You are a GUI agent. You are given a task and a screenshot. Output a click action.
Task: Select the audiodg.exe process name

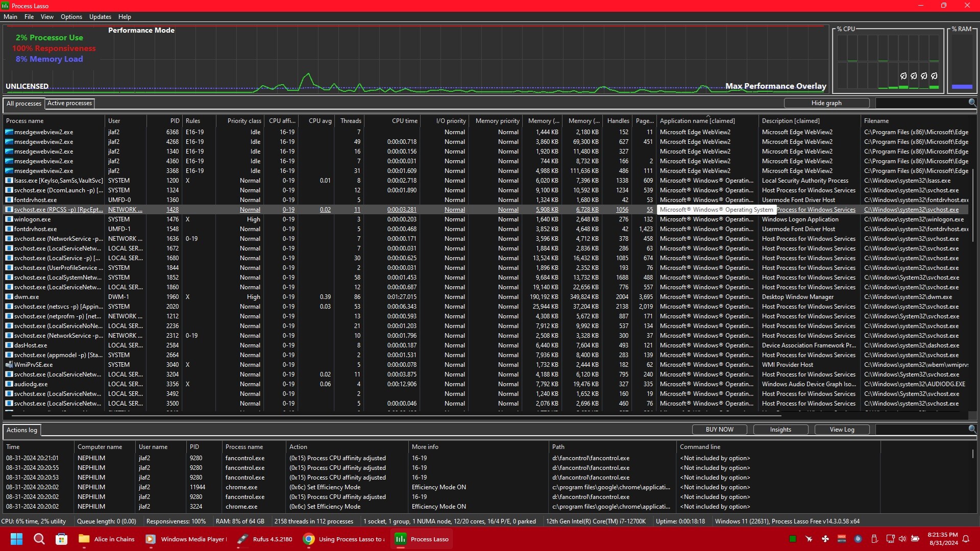coord(31,384)
